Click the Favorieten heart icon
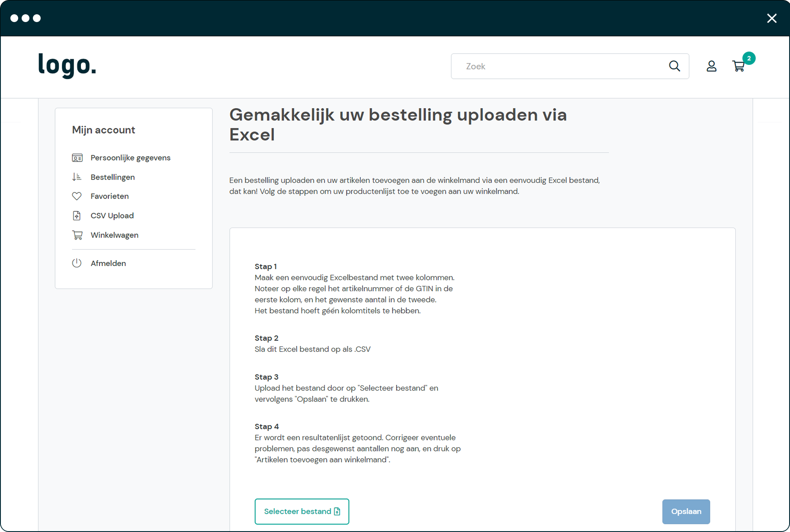Viewport: 790px width, 532px height. (x=77, y=196)
